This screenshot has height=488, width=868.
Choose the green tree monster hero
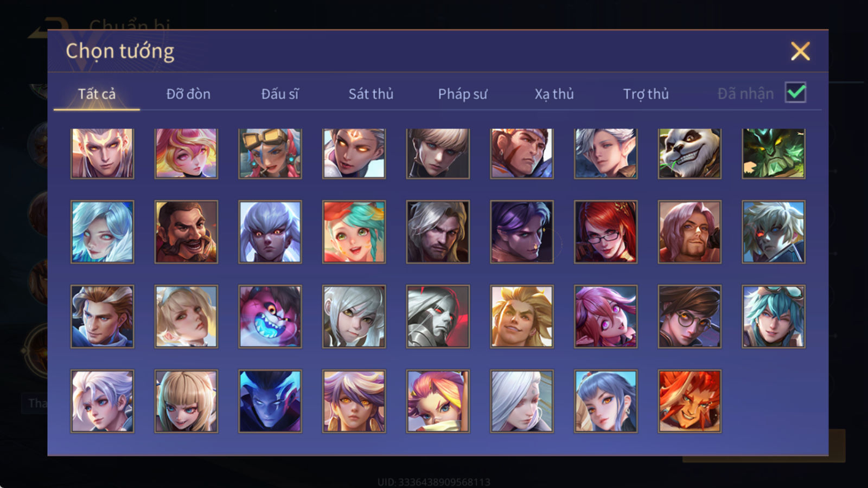[x=774, y=153]
